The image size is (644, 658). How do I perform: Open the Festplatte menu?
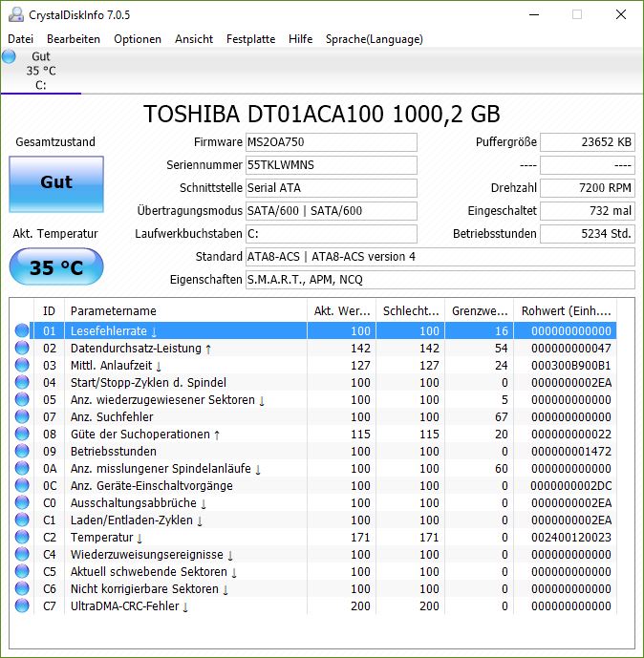[250, 39]
